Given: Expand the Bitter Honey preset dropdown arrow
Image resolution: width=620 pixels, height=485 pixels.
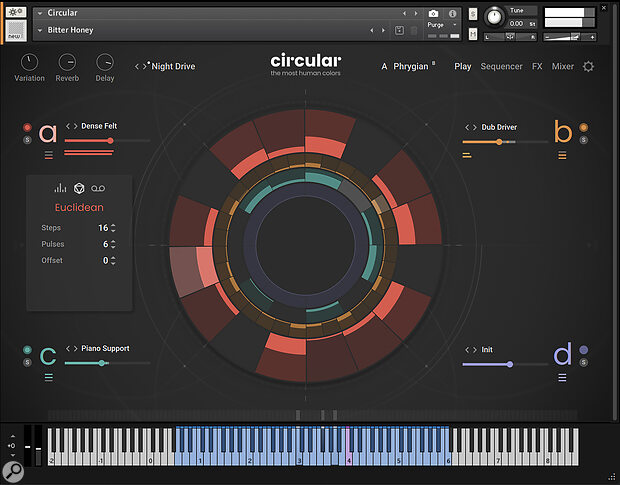Looking at the screenshot, I should pyautogui.click(x=40, y=30).
